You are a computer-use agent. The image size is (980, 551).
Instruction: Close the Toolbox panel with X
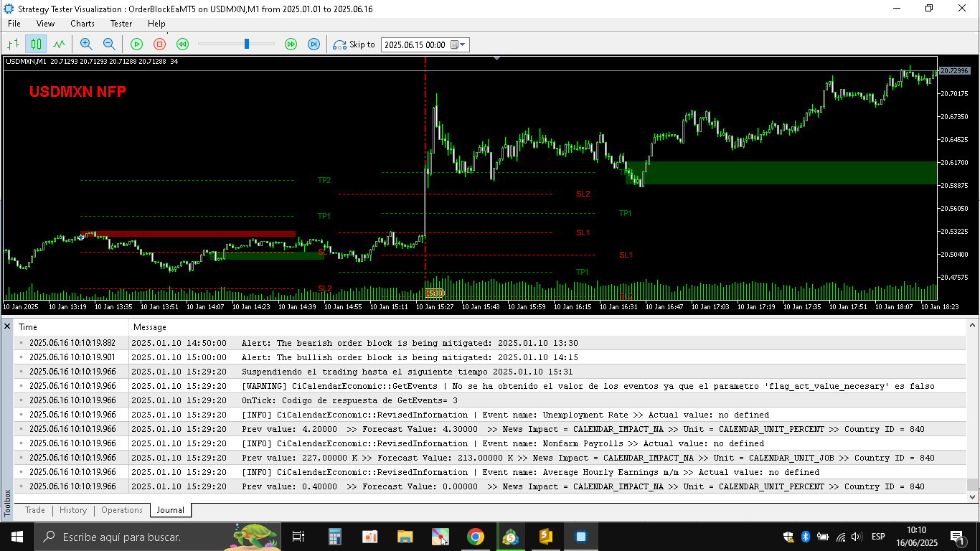7,326
